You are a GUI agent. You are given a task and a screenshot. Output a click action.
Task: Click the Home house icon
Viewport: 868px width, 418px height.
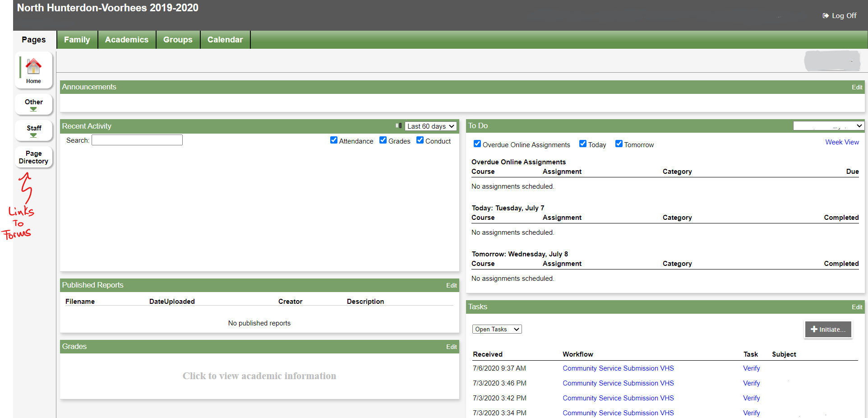pos(33,66)
